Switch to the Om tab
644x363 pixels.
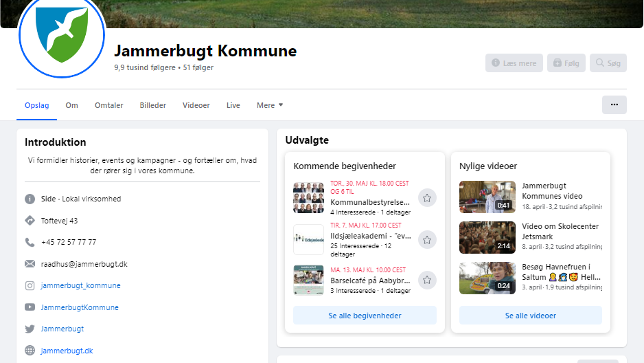coord(71,105)
